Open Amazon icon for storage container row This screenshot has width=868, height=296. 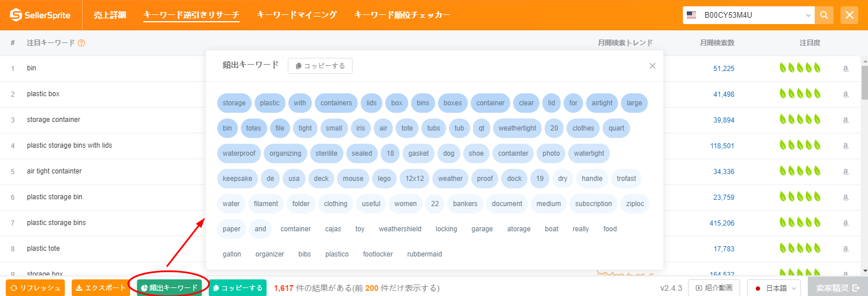[846, 120]
